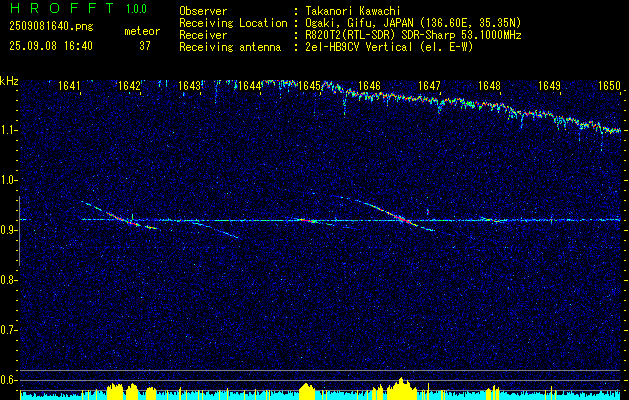Click the Receiving antenna label
Screen dimensions: 629x400
click(x=230, y=47)
